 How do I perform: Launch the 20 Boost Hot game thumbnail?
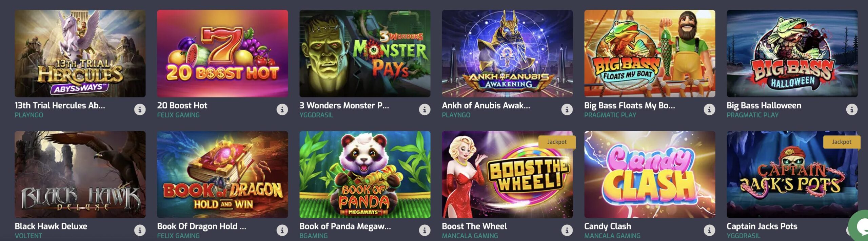pos(222,53)
